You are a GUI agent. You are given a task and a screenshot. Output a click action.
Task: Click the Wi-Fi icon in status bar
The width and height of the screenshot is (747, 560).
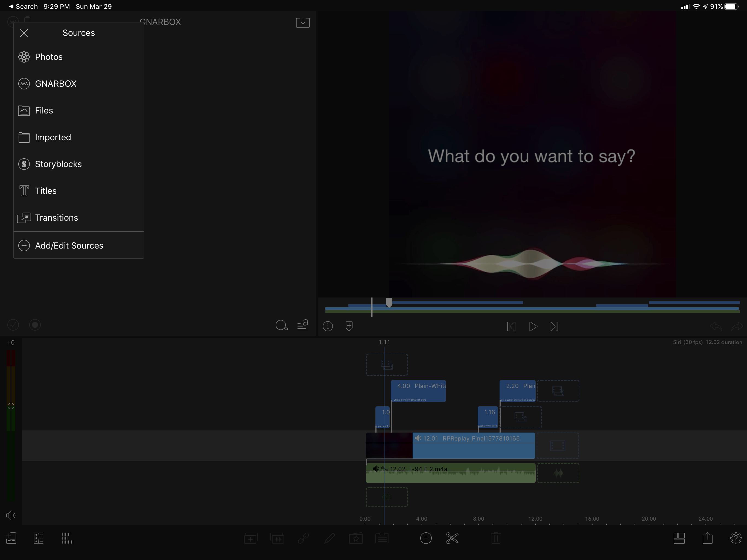tap(696, 6)
